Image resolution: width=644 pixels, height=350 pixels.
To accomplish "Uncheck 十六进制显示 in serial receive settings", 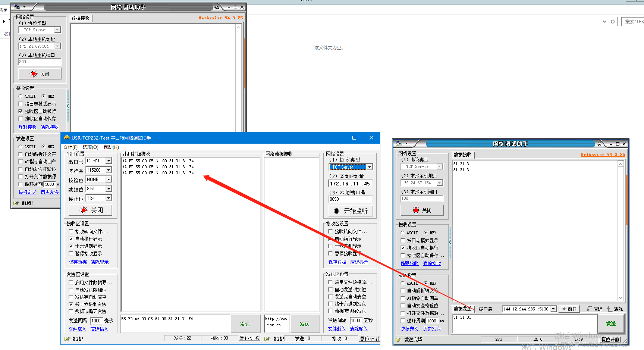I will [x=71, y=246].
